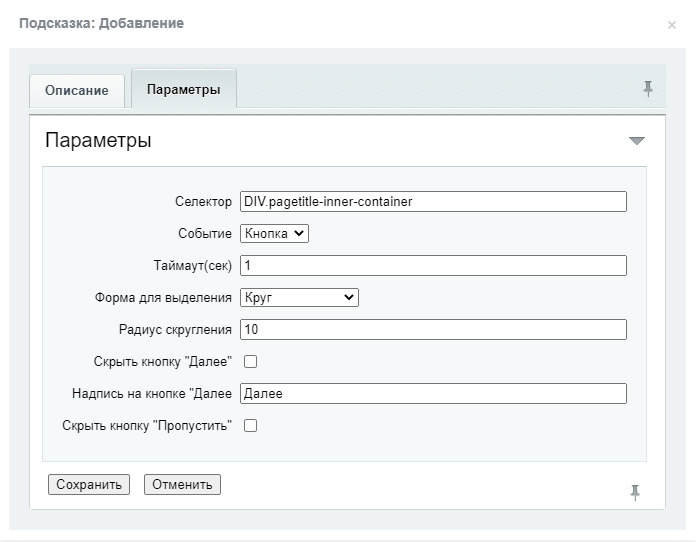The image size is (696, 542).
Task: Click the Отменить button
Action: coord(182,484)
